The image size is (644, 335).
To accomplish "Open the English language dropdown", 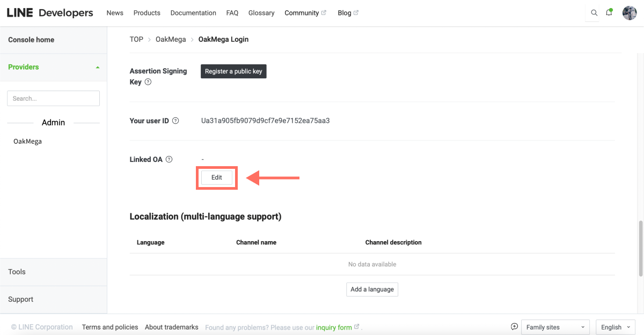I will click(616, 327).
